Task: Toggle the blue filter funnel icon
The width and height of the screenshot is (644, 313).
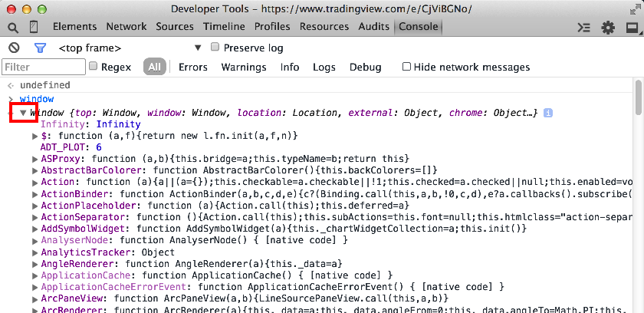Action: (39, 48)
